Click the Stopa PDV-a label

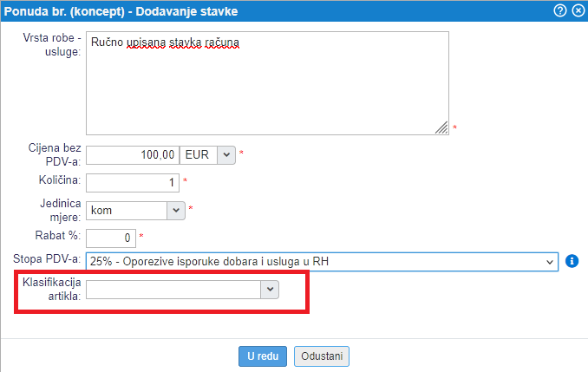click(47, 259)
